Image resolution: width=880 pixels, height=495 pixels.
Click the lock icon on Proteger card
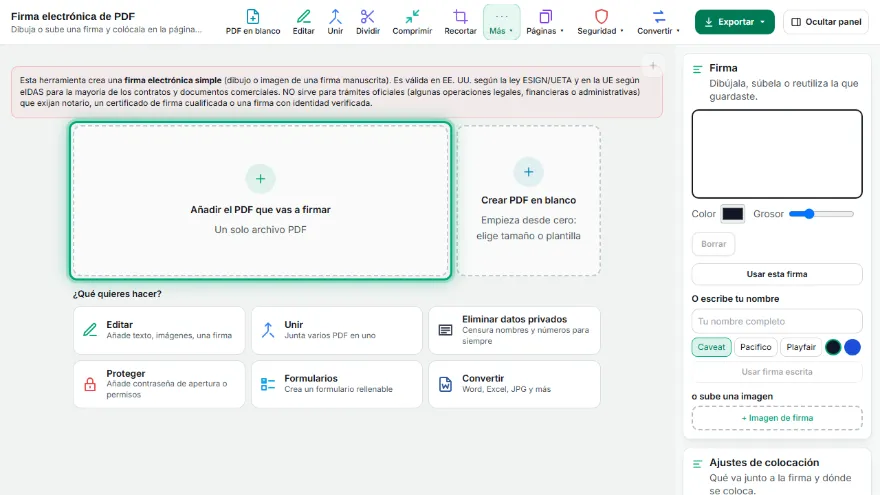(90, 384)
